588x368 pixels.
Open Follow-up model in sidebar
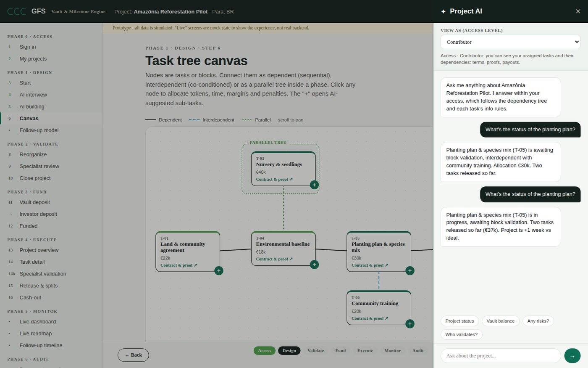51,130
